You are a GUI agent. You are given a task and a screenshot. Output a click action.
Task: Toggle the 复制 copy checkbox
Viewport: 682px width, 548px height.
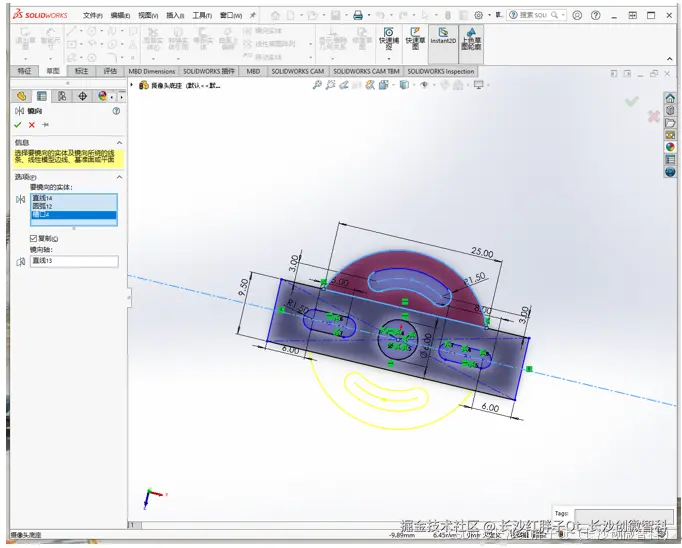(x=33, y=238)
